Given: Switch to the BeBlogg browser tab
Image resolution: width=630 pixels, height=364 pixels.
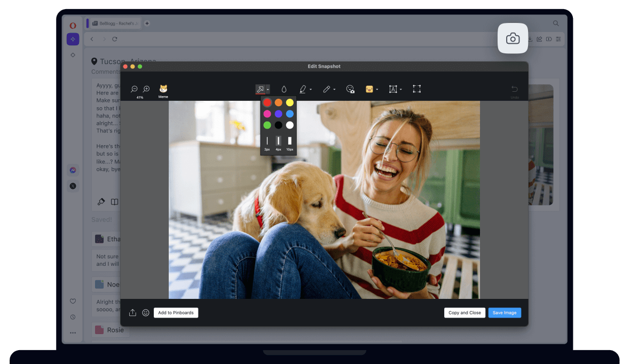Looking at the screenshot, I should coord(115,23).
